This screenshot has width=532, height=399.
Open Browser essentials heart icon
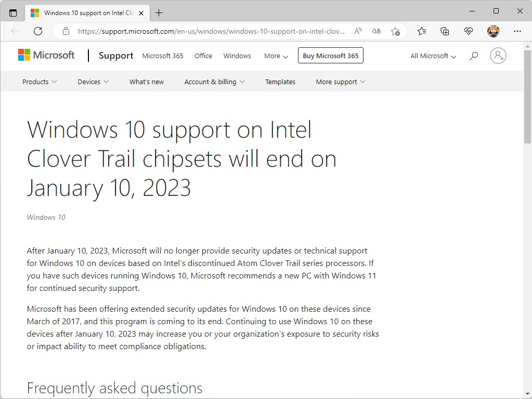pos(469,31)
